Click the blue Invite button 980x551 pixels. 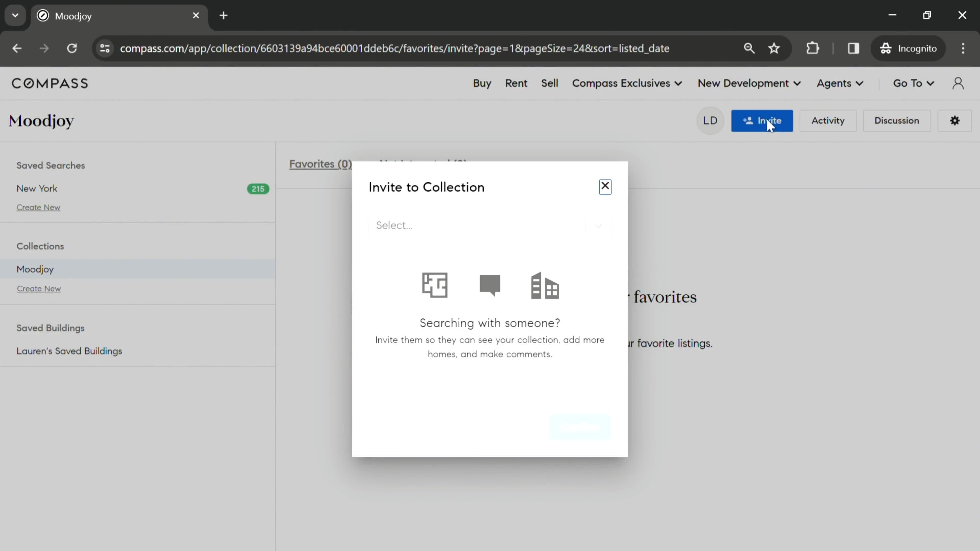pyautogui.click(x=762, y=121)
